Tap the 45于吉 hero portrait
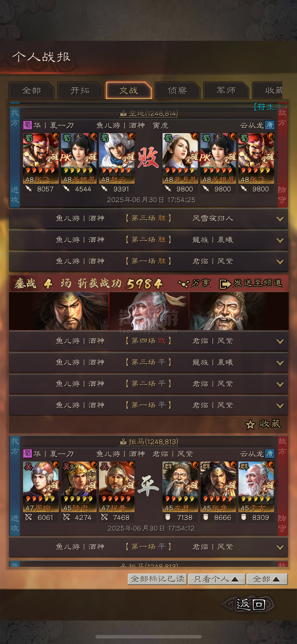 [x=256, y=486]
